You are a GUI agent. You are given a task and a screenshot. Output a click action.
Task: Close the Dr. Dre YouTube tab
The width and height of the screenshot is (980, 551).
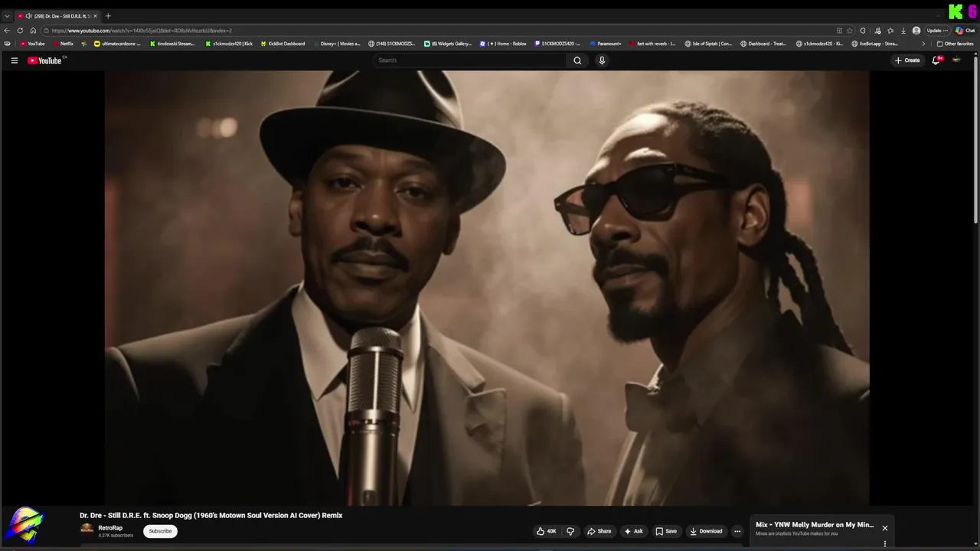point(95,16)
